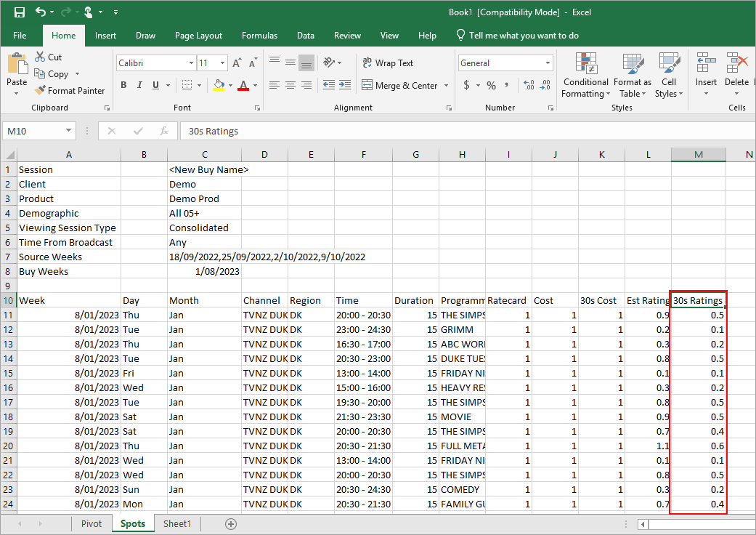Increase font size with the larger A

(237, 63)
